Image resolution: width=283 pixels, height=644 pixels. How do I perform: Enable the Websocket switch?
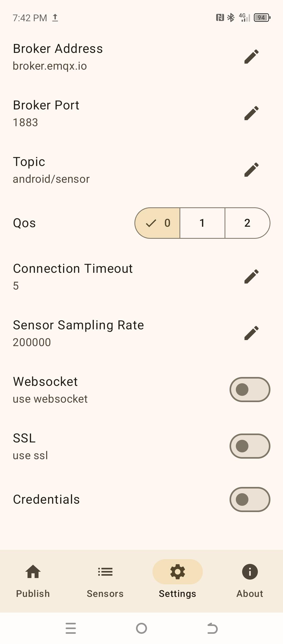click(250, 390)
